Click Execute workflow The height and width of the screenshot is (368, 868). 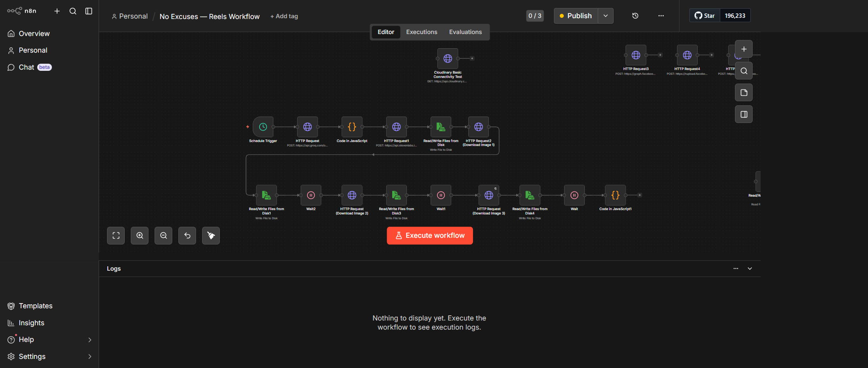[430, 236]
